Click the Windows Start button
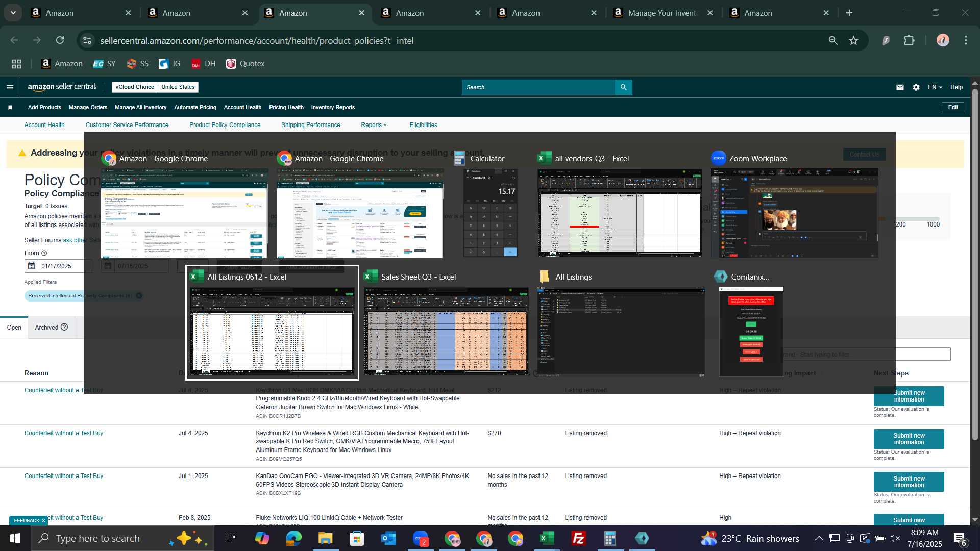Screen dimensions: 980x551 click(x=15, y=538)
